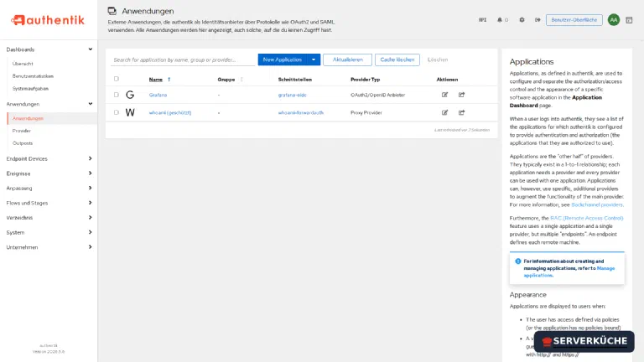Open the whoami (geschützt) link

point(170,112)
